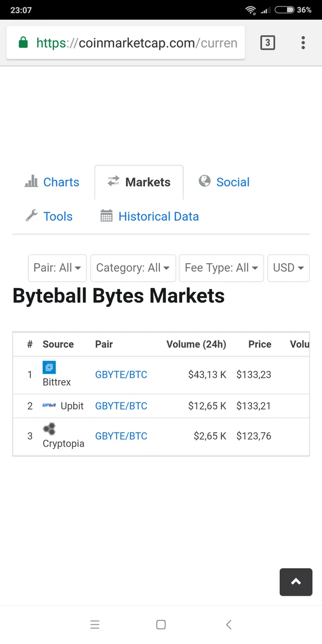Tap the Android back arrow button
Image resolution: width=322 pixels, height=644 pixels.
coord(228,625)
